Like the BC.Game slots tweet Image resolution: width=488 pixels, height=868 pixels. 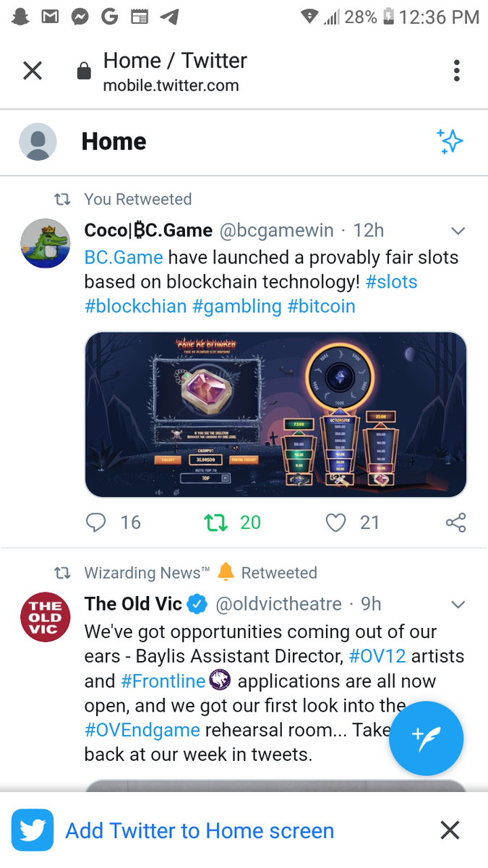click(336, 522)
